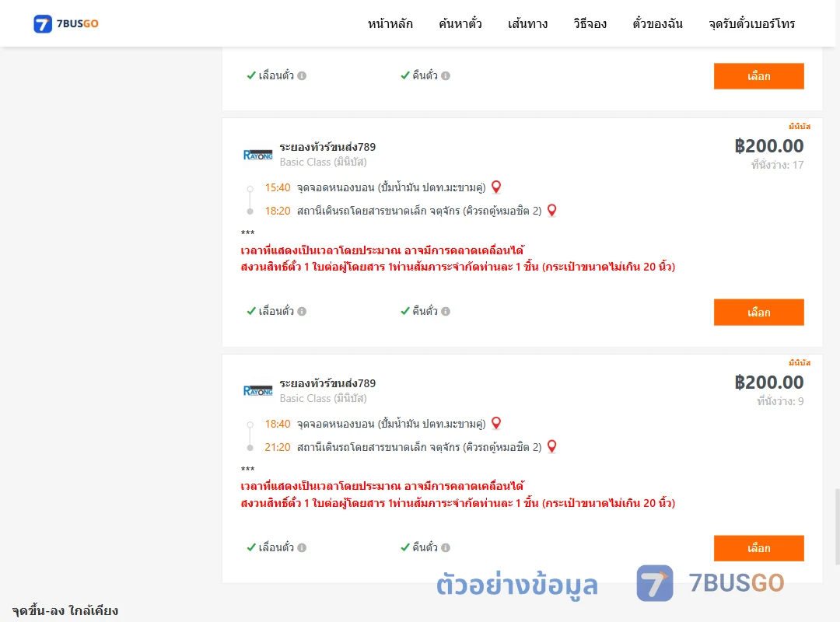This screenshot has width=840, height=622.
Task: Click the 18:40 departure time
Action: [x=278, y=424]
